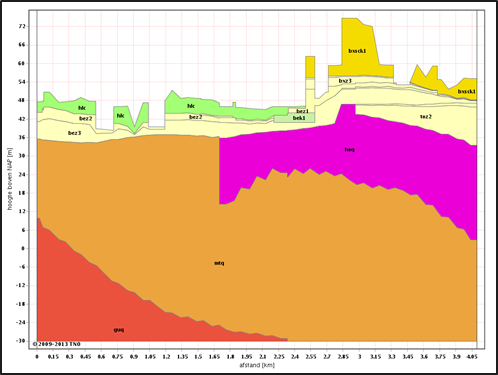Click the '2.55' tick on the distance axis

311,357
